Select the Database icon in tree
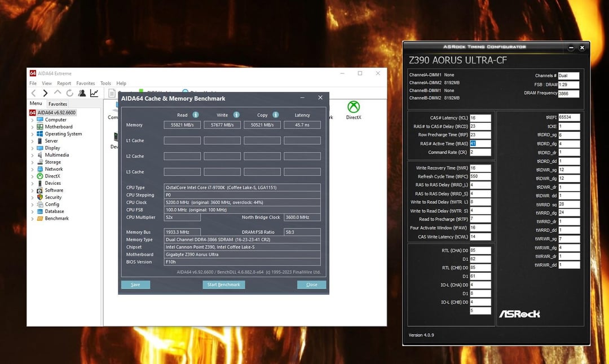The width and height of the screenshot is (609, 364). 39,211
